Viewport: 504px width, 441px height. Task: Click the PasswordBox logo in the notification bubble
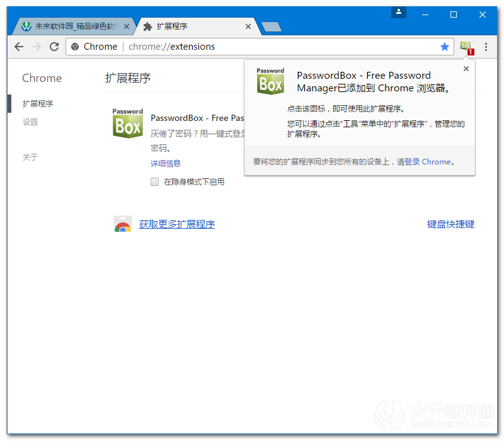click(270, 81)
